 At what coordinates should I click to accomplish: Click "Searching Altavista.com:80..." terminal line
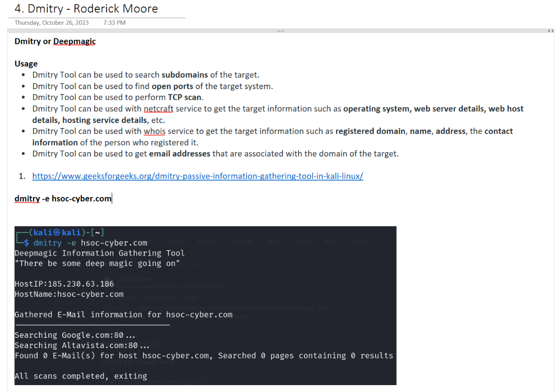coord(82,345)
